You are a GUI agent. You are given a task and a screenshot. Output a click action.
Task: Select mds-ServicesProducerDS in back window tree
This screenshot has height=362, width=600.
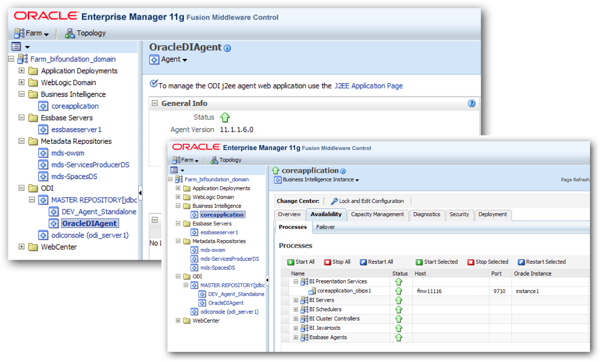pyautogui.click(x=90, y=165)
